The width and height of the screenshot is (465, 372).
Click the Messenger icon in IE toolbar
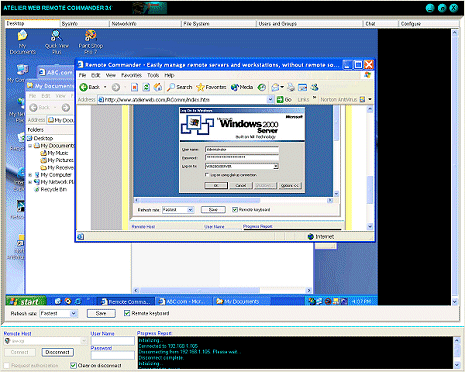[314, 87]
